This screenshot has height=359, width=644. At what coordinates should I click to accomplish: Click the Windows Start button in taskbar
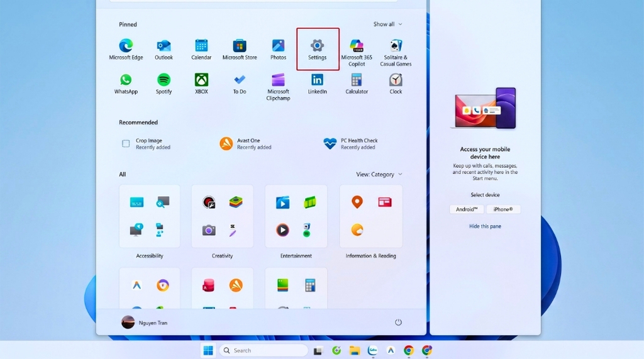(208, 350)
